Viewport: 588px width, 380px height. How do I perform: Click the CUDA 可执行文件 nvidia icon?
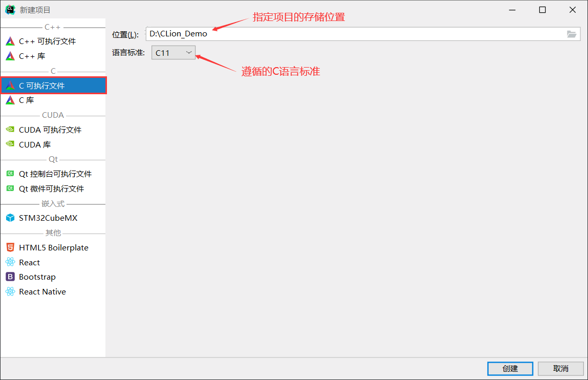(10, 130)
